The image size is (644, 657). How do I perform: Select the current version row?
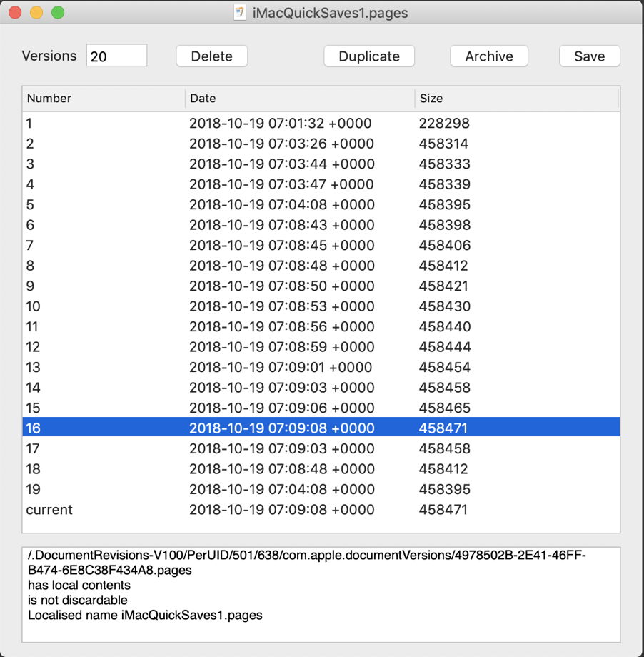click(321, 510)
